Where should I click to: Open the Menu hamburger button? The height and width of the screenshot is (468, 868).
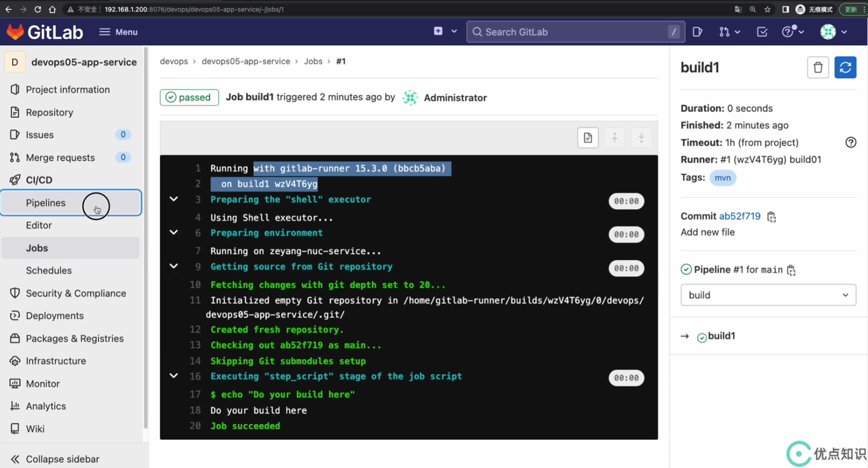(119, 32)
